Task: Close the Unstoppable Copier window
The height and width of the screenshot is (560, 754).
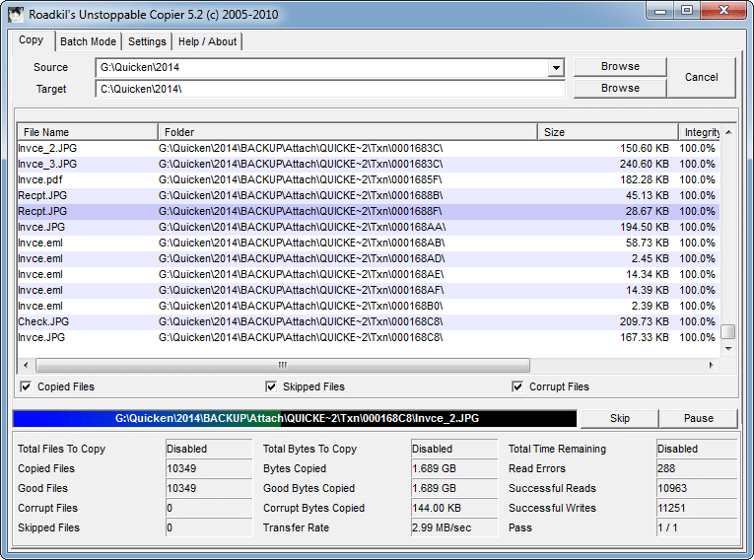Action: pyautogui.click(x=723, y=11)
